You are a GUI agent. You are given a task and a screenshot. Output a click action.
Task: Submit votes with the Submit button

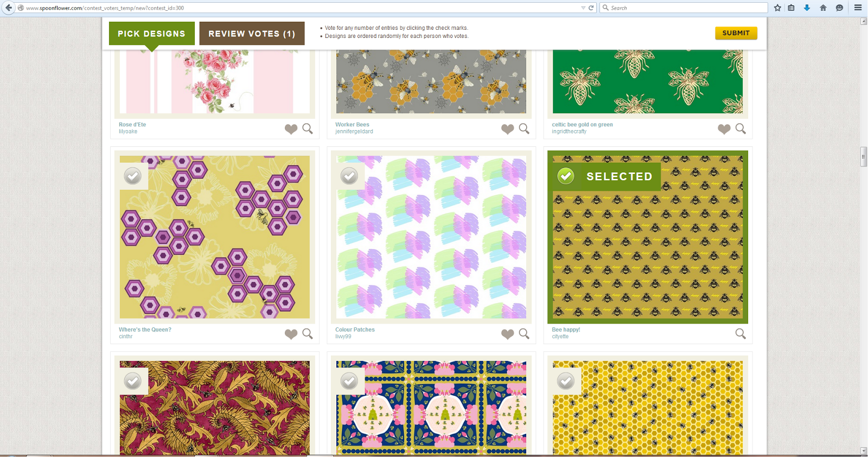click(x=736, y=33)
